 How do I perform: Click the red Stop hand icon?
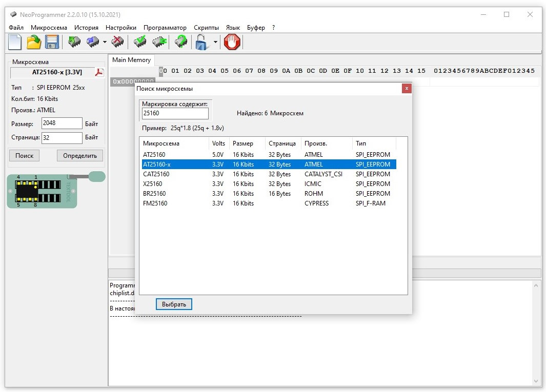click(232, 42)
